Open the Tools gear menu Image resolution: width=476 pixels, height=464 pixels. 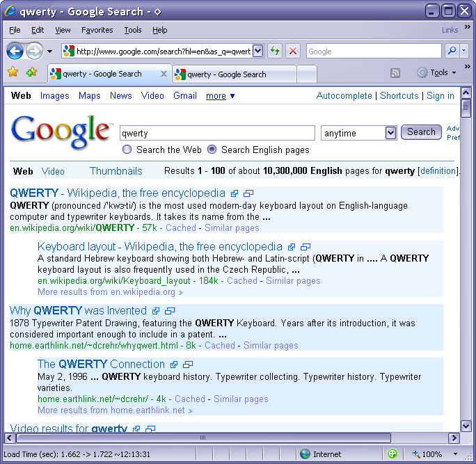pyautogui.click(x=436, y=72)
